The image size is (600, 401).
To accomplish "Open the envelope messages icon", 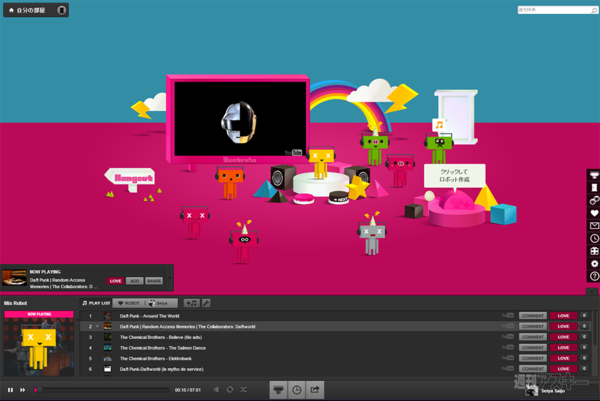I will (x=594, y=226).
